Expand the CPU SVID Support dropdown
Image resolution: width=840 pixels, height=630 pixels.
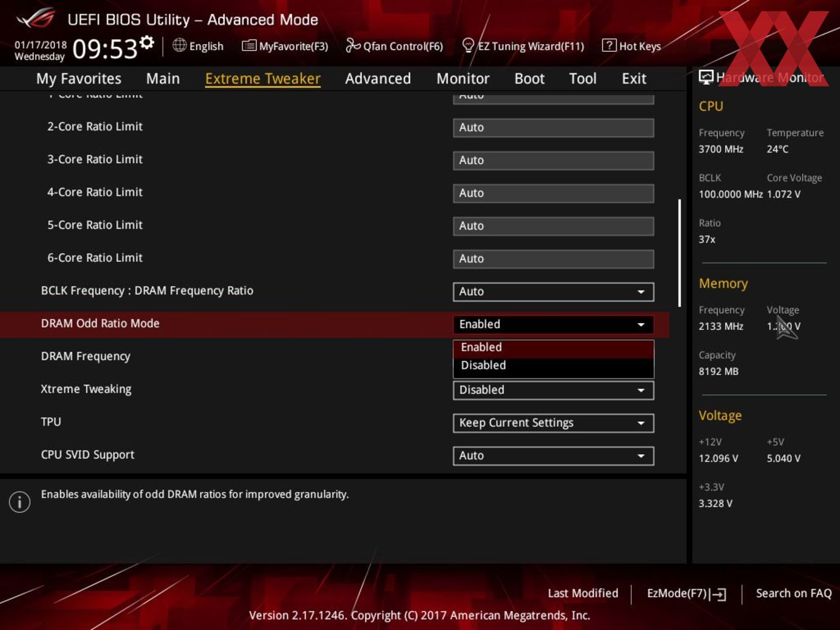[553, 456]
